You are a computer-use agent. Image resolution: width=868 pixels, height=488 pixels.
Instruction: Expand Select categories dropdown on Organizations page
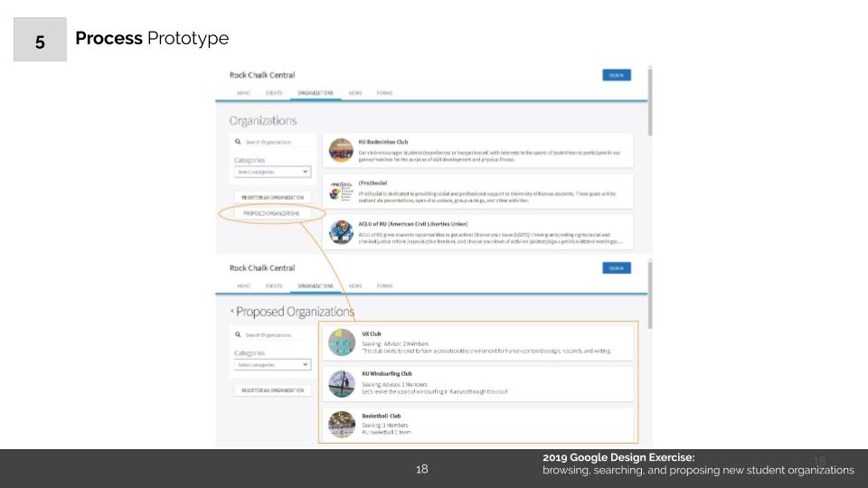(x=271, y=171)
